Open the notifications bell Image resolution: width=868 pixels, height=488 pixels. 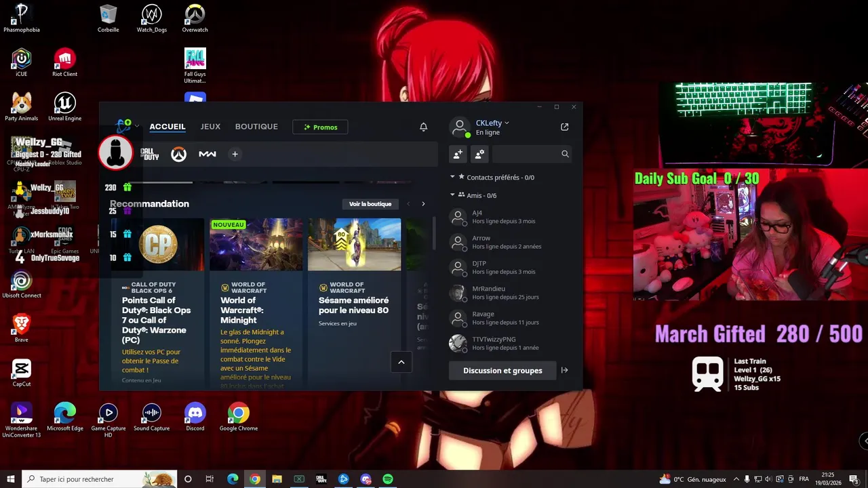[423, 127]
